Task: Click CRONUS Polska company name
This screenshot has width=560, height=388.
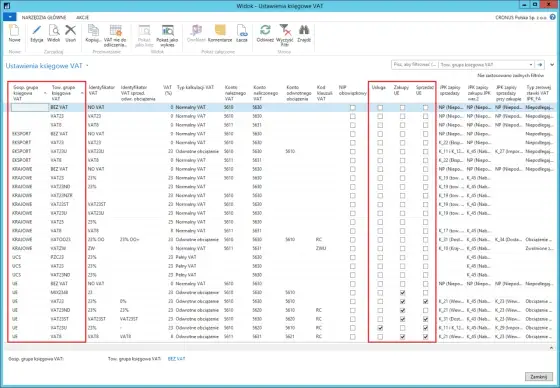Action: coord(521,17)
